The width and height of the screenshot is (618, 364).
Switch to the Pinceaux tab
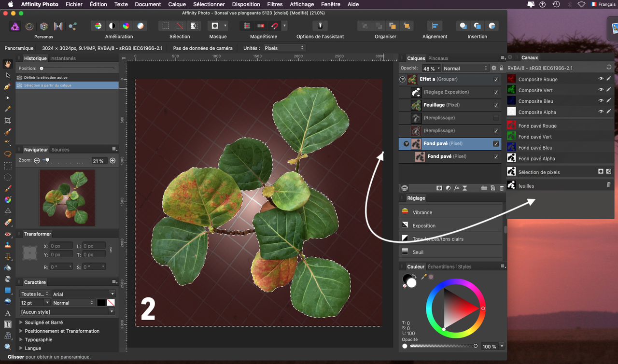pyautogui.click(x=438, y=58)
